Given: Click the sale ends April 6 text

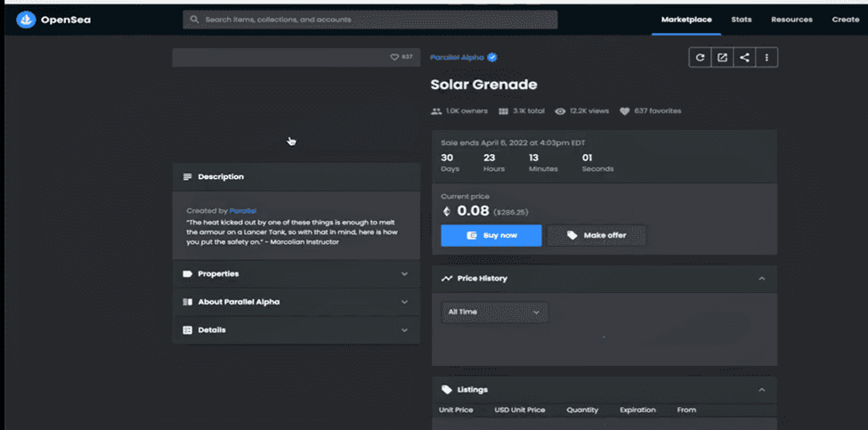Looking at the screenshot, I should 513,142.
